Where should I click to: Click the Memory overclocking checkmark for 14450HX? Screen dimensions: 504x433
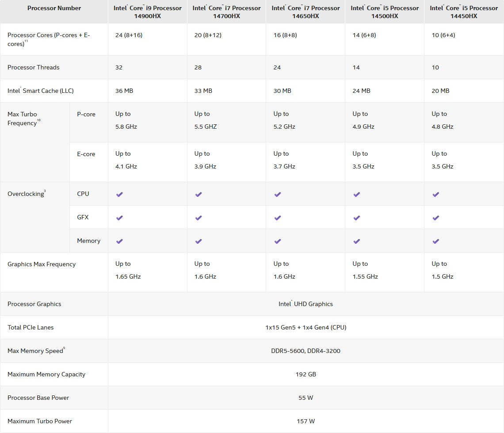pyautogui.click(x=436, y=241)
